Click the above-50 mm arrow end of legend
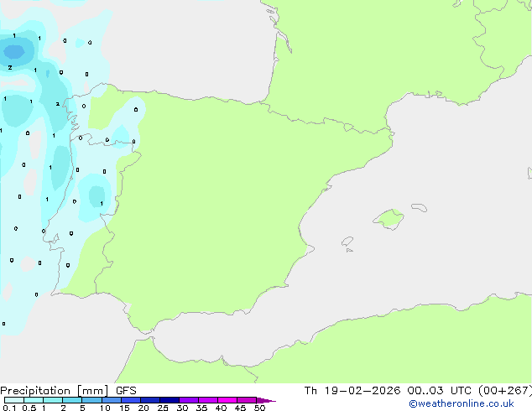The height and width of the screenshot is (411, 532). [266, 400]
